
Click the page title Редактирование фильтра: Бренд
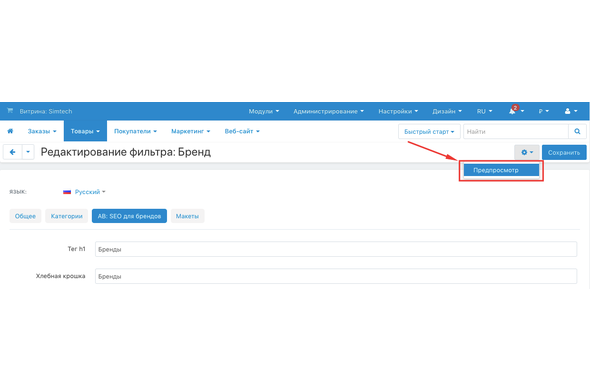pos(126,152)
